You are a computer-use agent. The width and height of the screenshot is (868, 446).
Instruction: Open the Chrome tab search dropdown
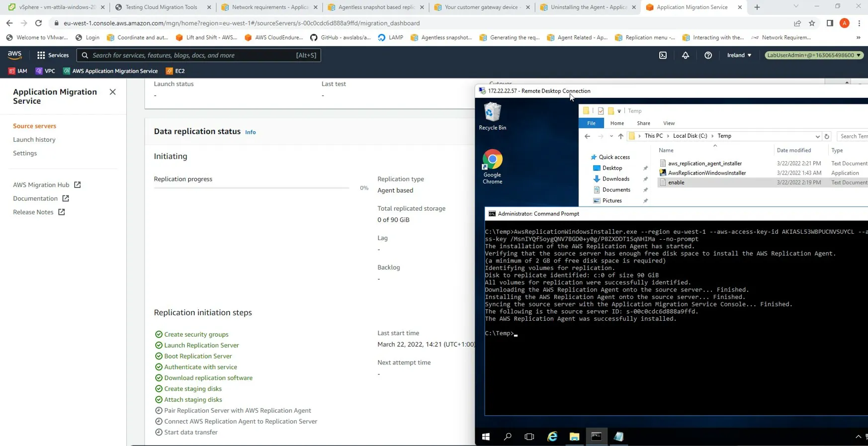pyautogui.click(x=796, y=6)
